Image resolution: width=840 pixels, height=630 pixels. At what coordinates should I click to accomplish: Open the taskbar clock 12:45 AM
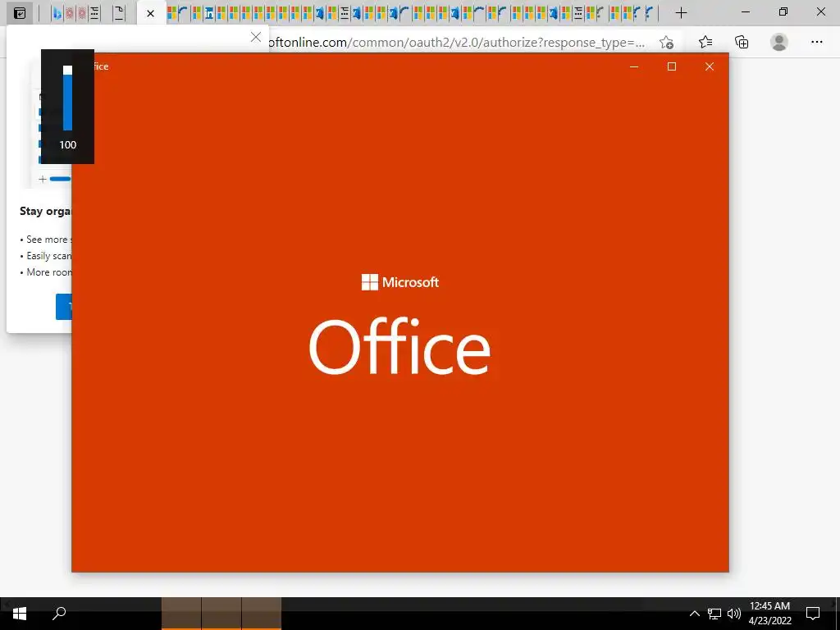(769, 614)
